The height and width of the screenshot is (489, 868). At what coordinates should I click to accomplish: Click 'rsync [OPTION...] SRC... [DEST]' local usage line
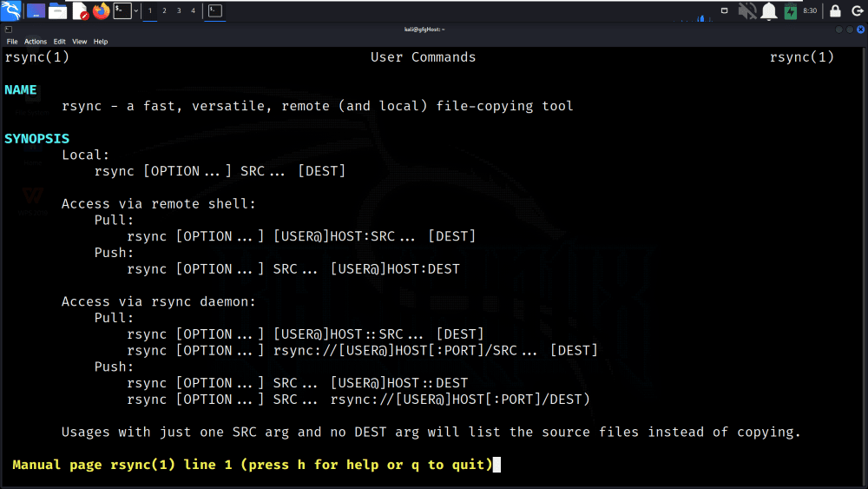220,171
